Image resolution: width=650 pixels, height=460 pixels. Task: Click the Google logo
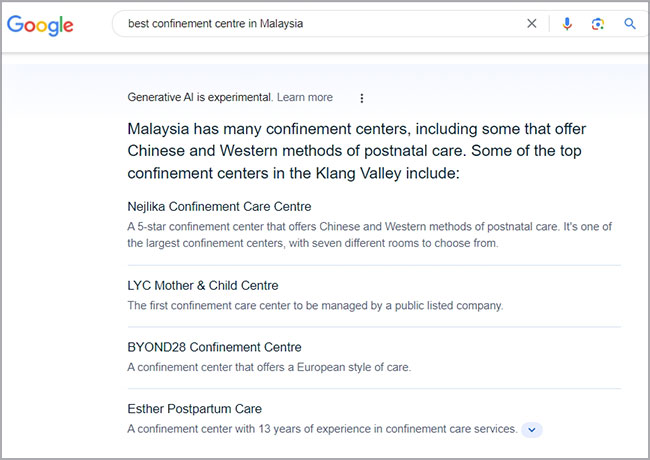pyautogui.click(x=40, y=26)
